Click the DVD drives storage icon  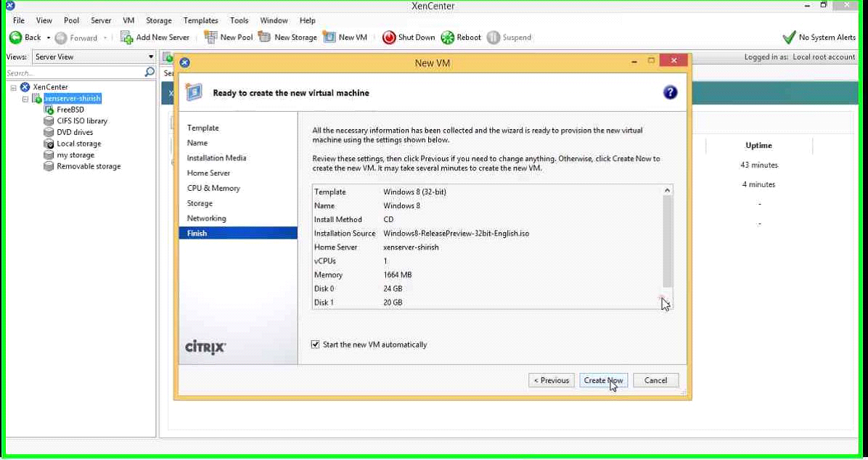(x=49, y=132)
